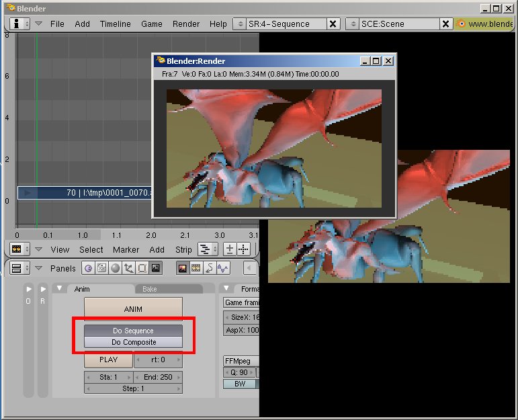Viewport: 518px width, 420px height.
Task: Open the Timeline menu
Action: click(116, 24)
